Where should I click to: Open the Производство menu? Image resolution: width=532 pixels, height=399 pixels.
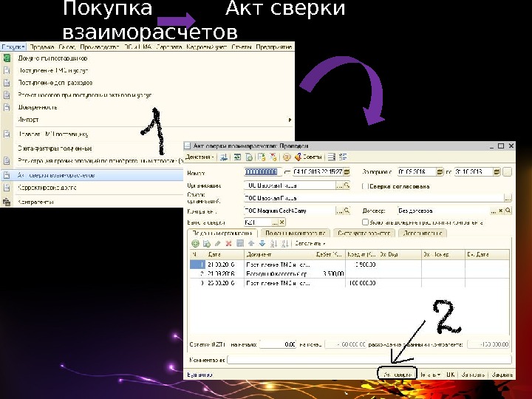(x=100, y=47)
